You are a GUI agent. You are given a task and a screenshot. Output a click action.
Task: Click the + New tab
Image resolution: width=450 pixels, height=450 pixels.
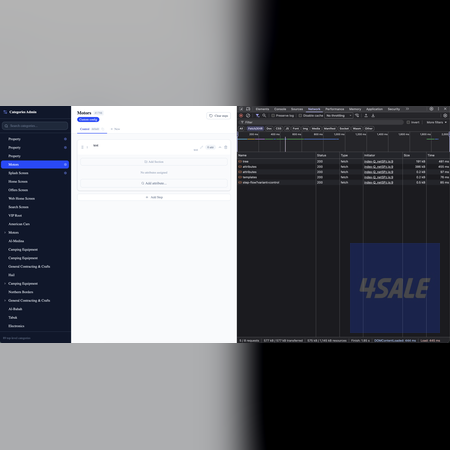pyautogui.click(x=115, y=129)
